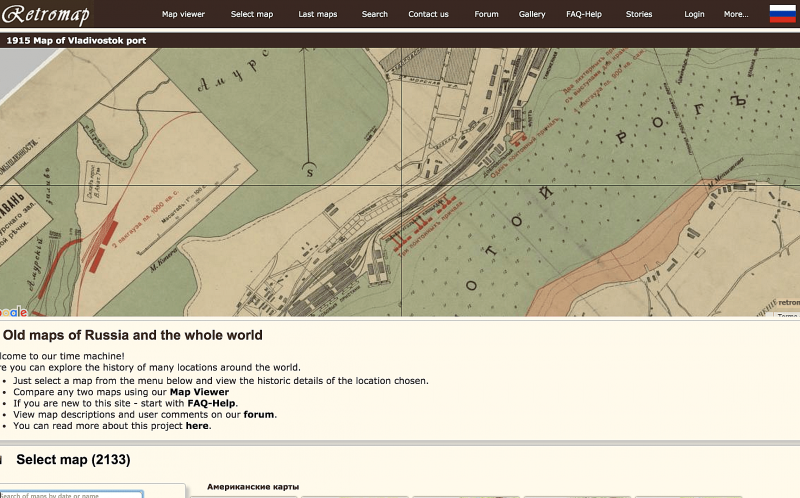Open the Search page from the top bar
This screenshot has width=800, height=498.
pos(374,14)
